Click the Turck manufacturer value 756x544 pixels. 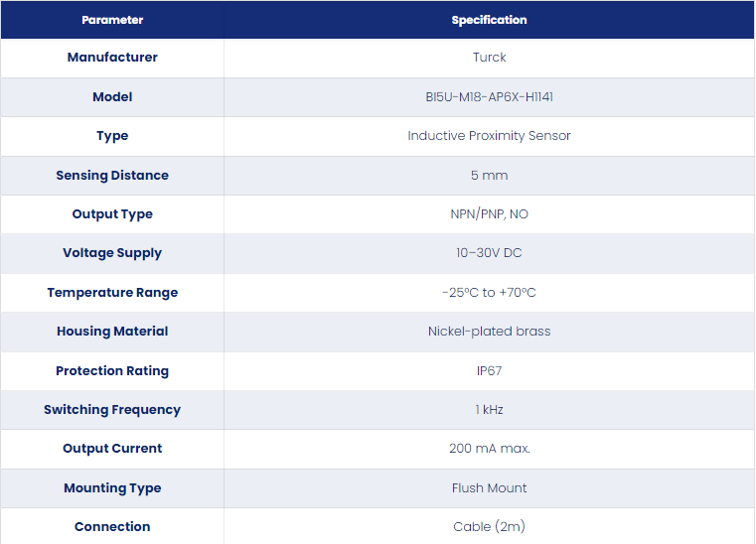click(x=489, y=57)
